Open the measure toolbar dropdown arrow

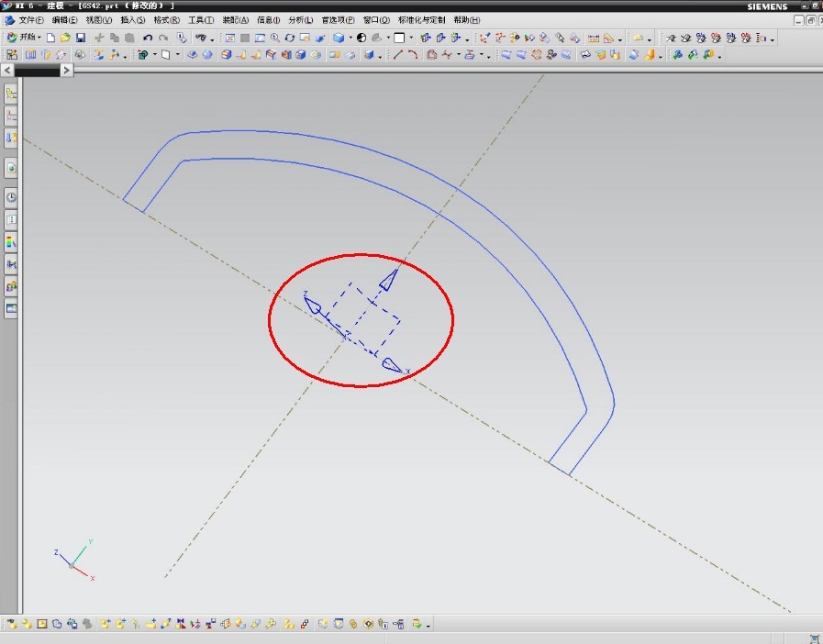(x=620, y=39)
